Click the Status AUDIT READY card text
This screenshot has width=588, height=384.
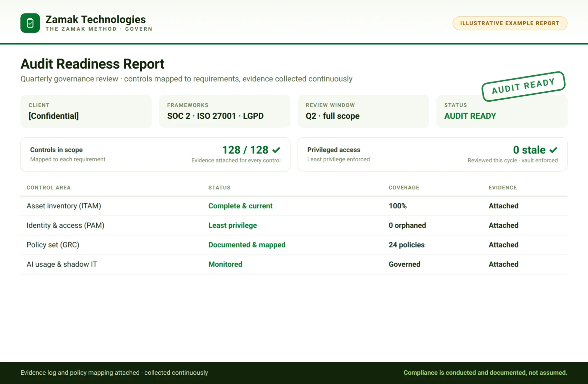tap(470, 116)
